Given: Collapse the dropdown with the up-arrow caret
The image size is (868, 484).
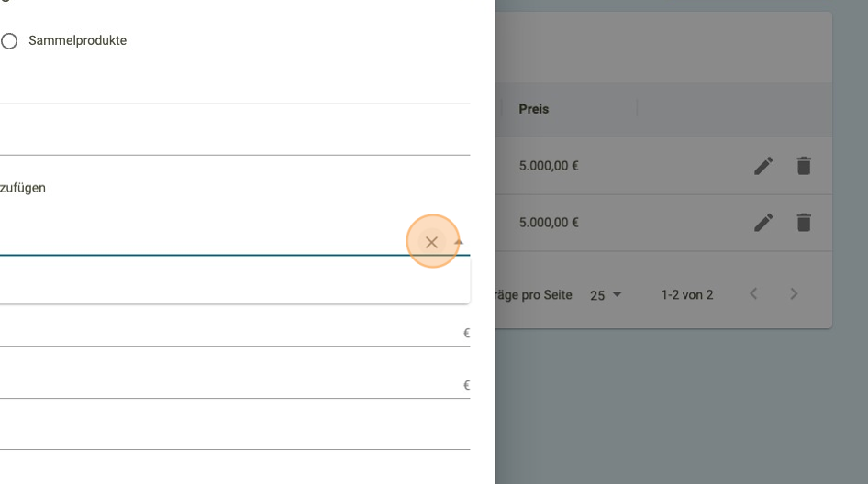Looking at the screenshot, I should [459, 243].
